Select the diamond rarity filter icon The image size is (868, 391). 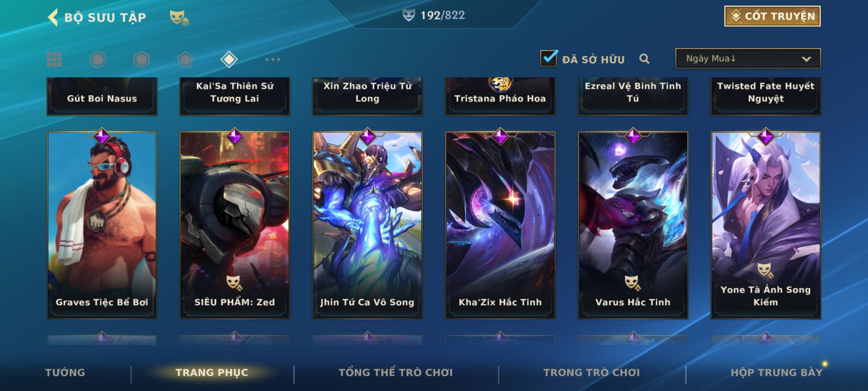[x=229, y=59]
